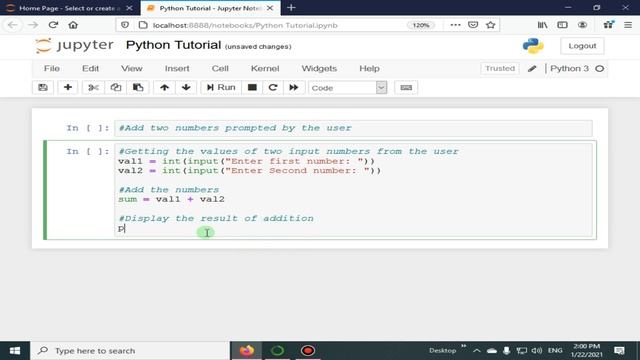This screenshot has width=640, height=360.
Task: Open the Kernel menu
Action: pyautogui.click(x=265, y=69)
